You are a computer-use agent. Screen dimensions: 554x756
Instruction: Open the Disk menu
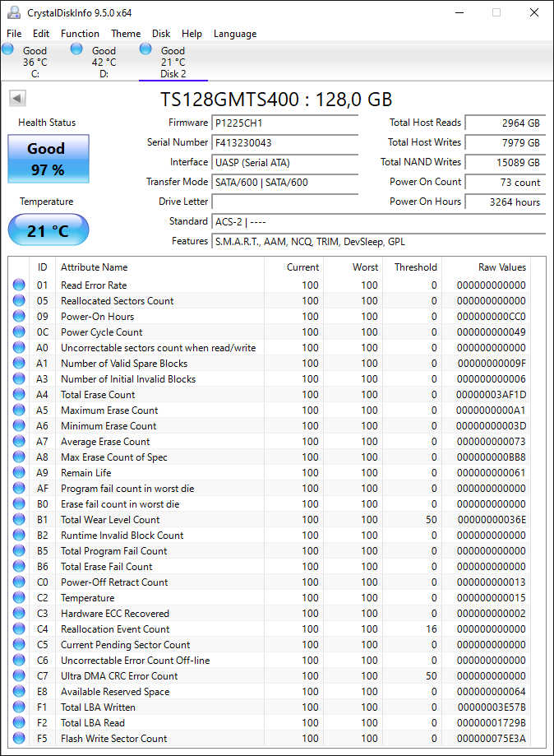[x=161, y=33]
